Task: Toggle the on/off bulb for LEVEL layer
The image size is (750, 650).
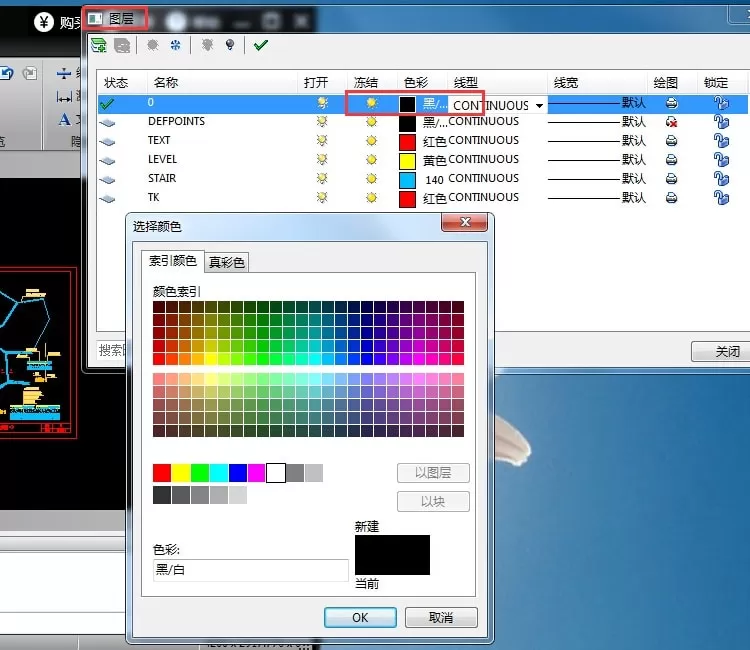Action: click(x=322, y=159)
